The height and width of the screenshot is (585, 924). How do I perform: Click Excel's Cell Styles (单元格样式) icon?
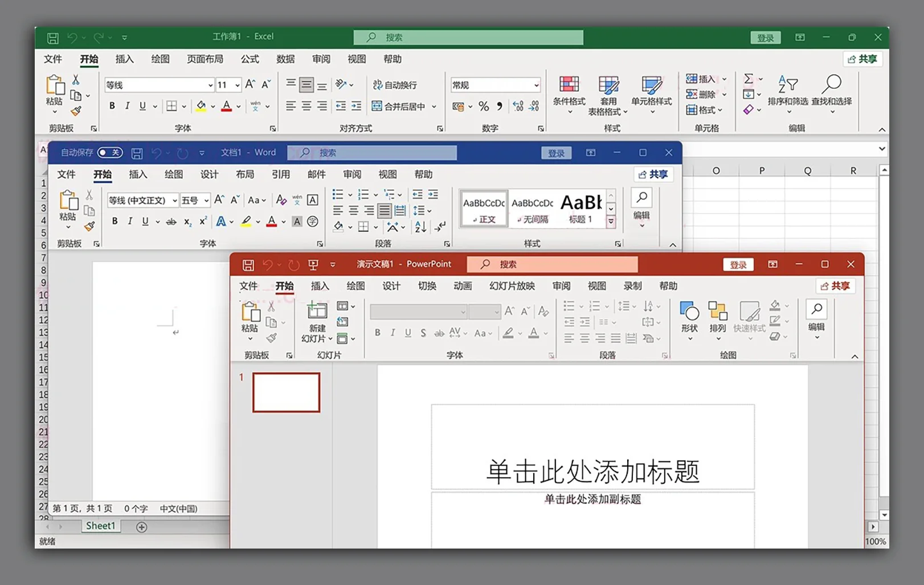coord(651,85)
